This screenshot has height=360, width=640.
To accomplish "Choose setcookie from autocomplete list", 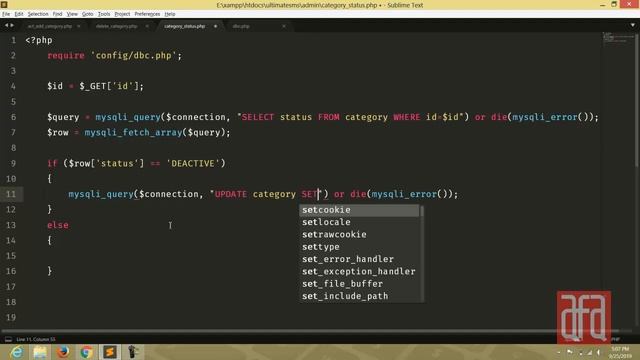I will [x=359, y=210].
